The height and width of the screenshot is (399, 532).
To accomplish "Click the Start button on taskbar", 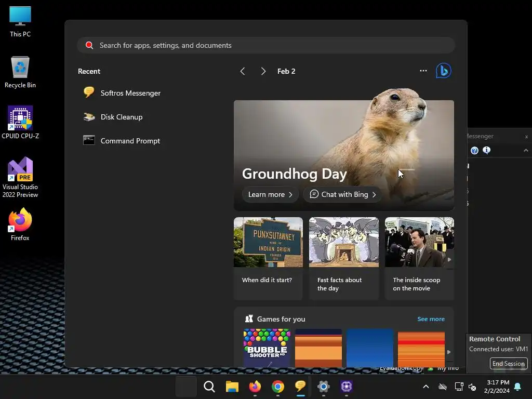I will pyautogui.click(x=186, y=387).
